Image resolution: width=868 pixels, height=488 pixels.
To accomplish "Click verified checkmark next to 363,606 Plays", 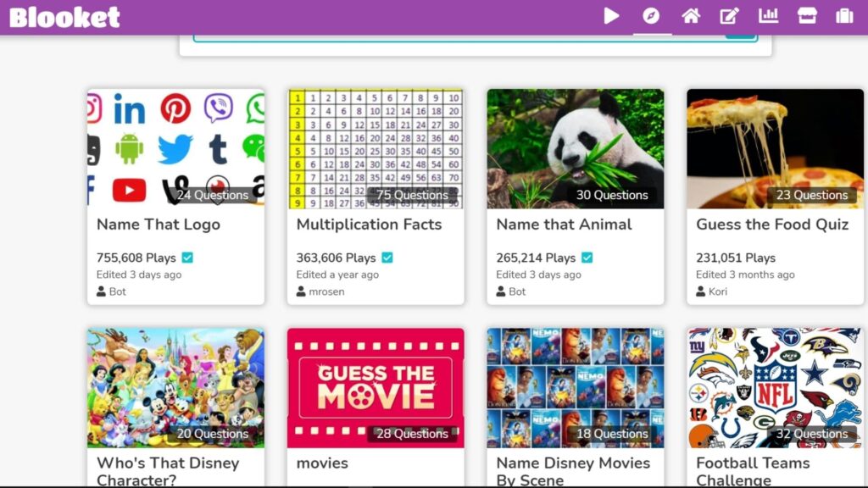I will click(x=387, y=258).
